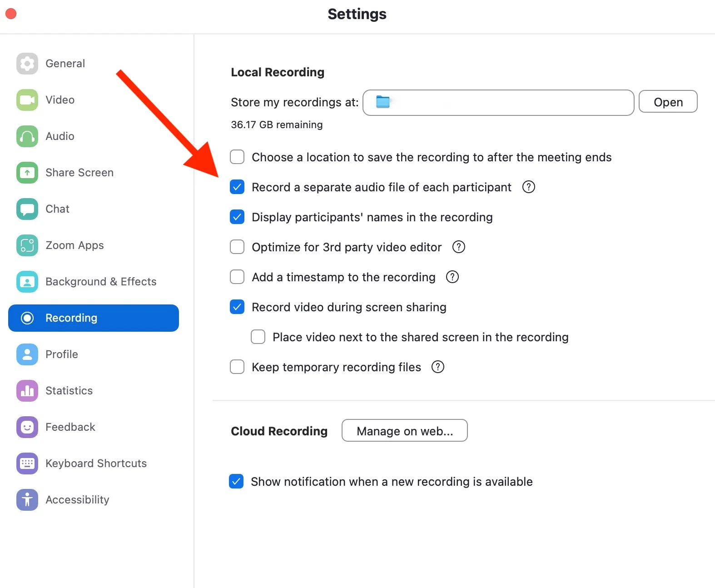Screen dimensions: 715x588
Task: Select the Keyboard Shortcuts icon
Action: (x=27, y=463)
